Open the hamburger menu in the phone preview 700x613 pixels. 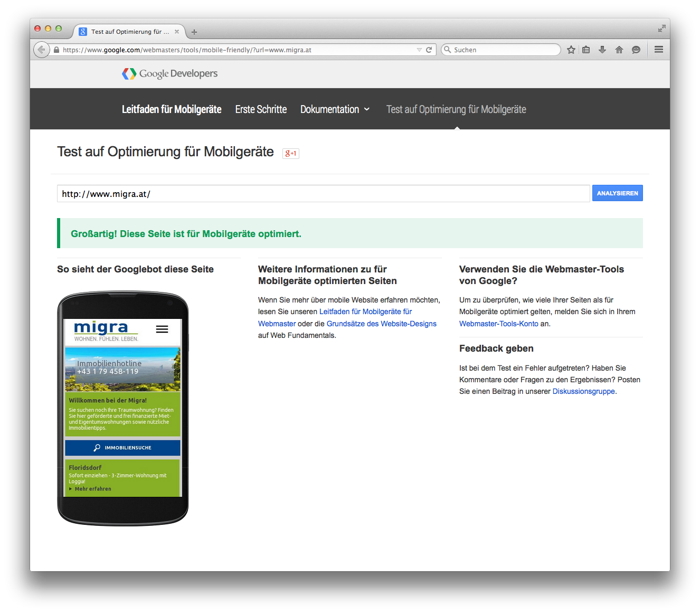point(162,328)
